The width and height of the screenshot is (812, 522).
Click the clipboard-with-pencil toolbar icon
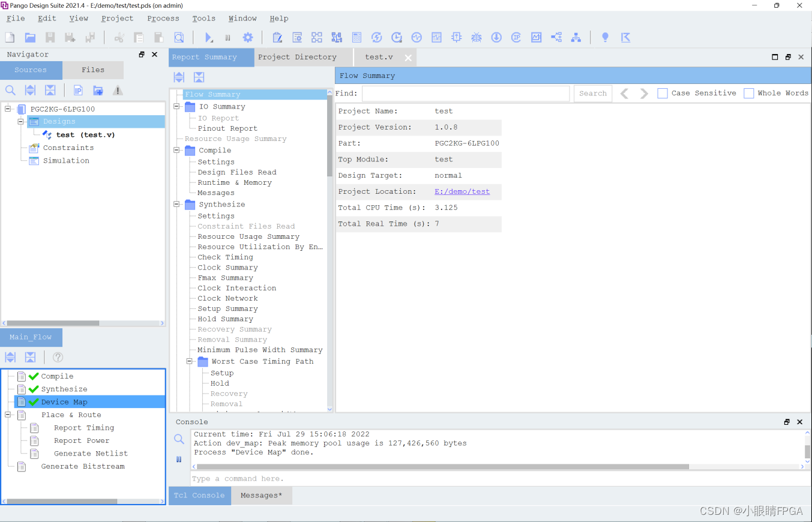tap(277, 37)
